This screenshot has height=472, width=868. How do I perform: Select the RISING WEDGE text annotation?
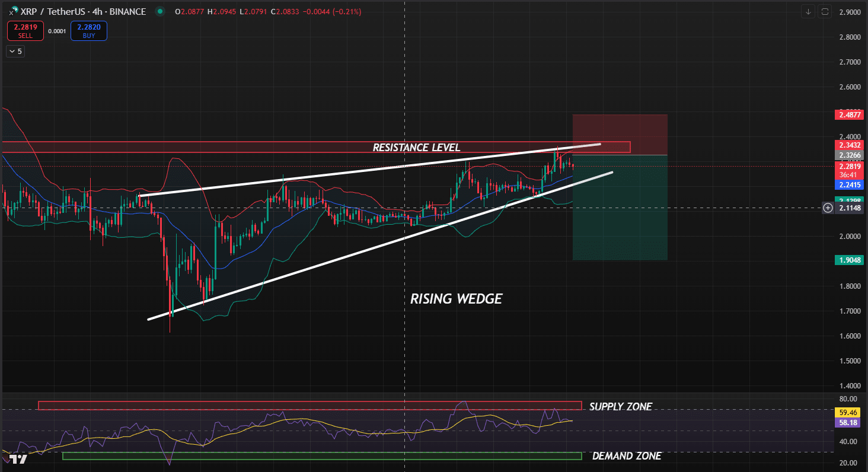tap(456, 299)
